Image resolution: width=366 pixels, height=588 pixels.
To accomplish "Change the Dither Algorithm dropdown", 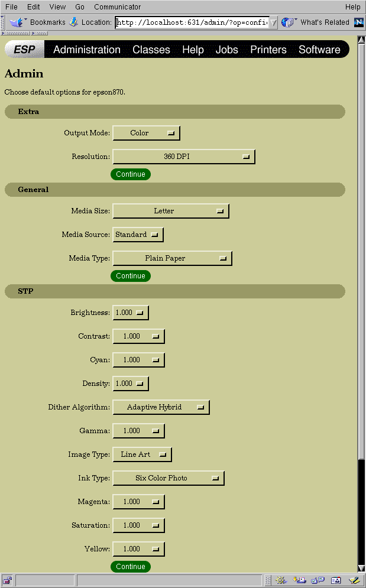I will click(x=161, y=407).
